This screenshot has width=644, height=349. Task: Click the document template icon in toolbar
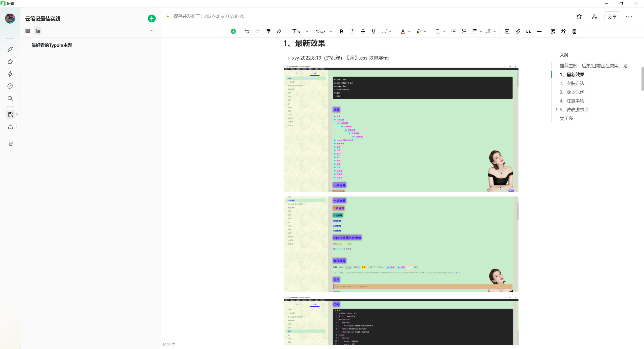tap(574, 31)
